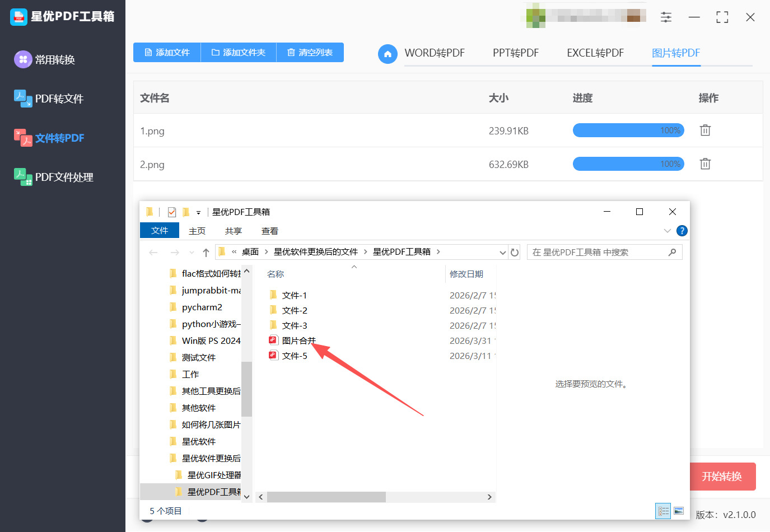This screenshot has width=770, height=532.
Task: Click the 1.png progress bar
Action: 628,130
